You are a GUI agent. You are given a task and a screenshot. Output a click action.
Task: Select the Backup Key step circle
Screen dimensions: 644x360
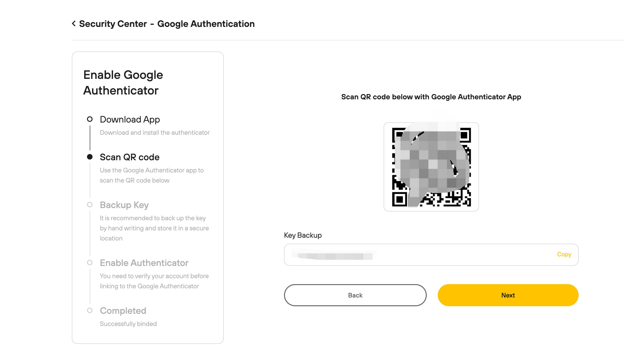point(90,205)
